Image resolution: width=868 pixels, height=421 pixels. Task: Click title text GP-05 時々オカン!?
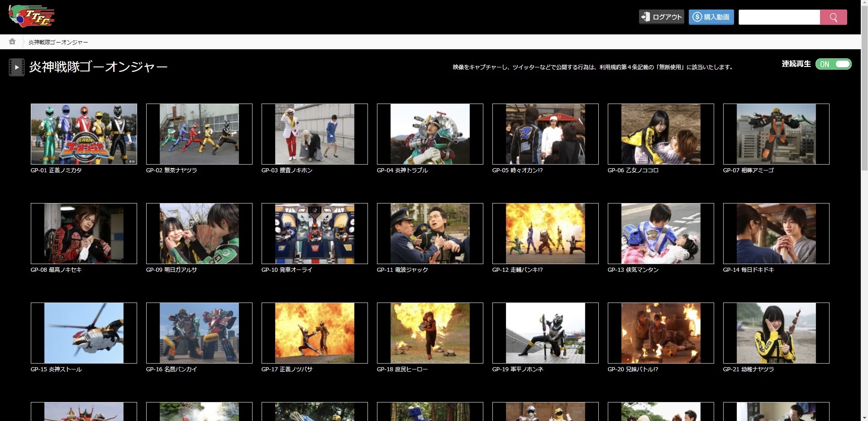tap(517, 170)
